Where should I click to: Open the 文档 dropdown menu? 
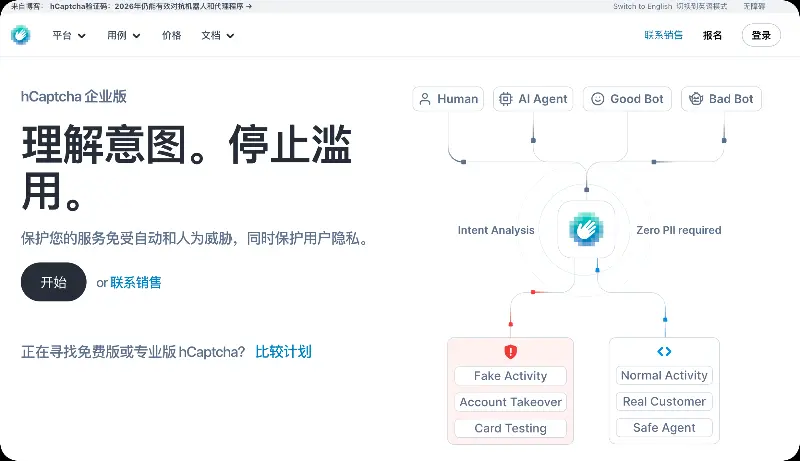coord(217,36)
